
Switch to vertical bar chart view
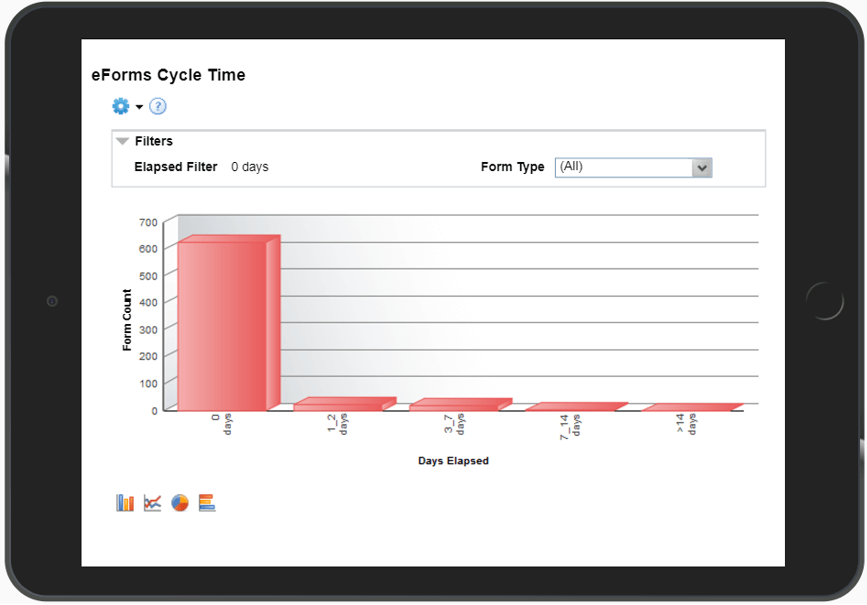125,503
